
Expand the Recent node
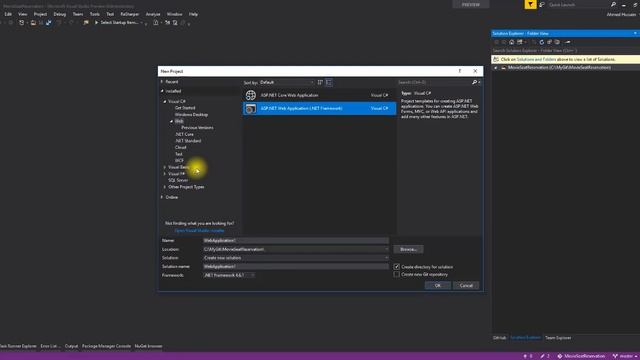[x=162, y=82]
